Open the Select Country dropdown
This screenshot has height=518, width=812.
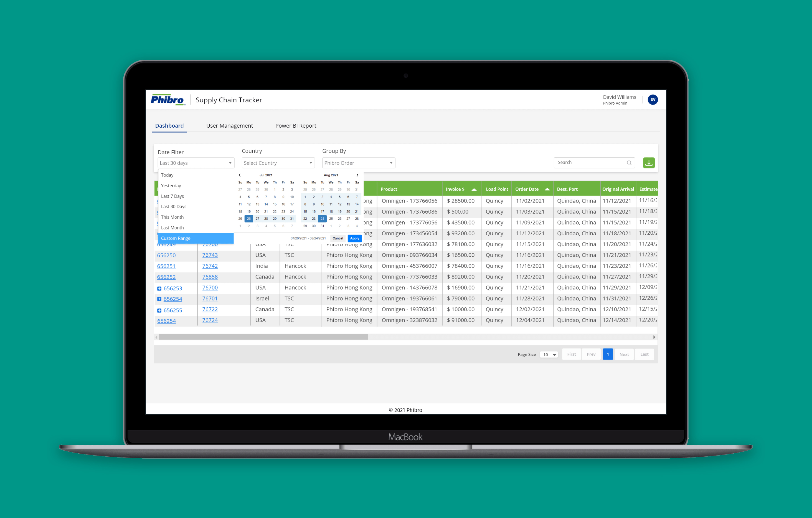coord(278,163)
